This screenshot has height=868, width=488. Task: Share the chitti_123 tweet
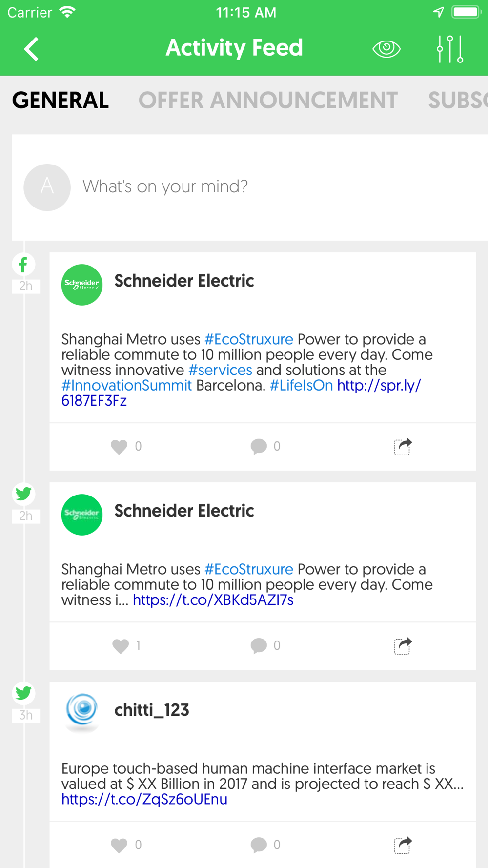(x=403, y=845)
